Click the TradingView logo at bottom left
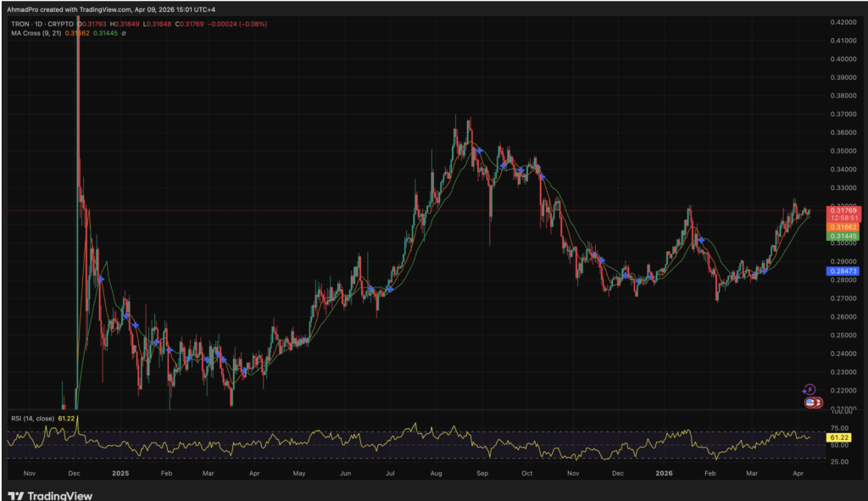The image size is (868, 501). click(x=51, y=495)
